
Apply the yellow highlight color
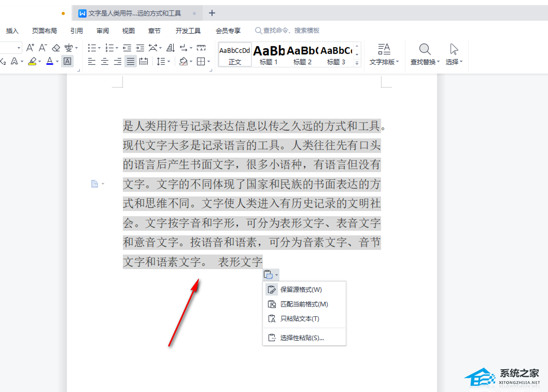pyautogui.click(x=32, y=62)
